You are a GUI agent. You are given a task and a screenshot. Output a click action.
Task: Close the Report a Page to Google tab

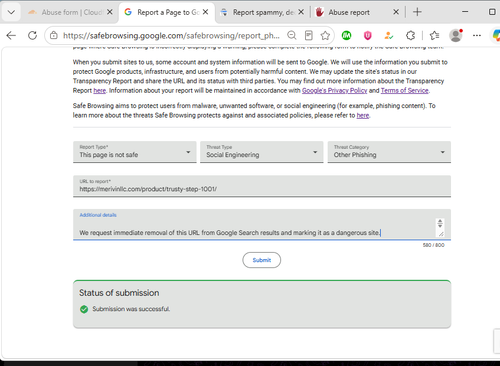click(x=206, y=12)
